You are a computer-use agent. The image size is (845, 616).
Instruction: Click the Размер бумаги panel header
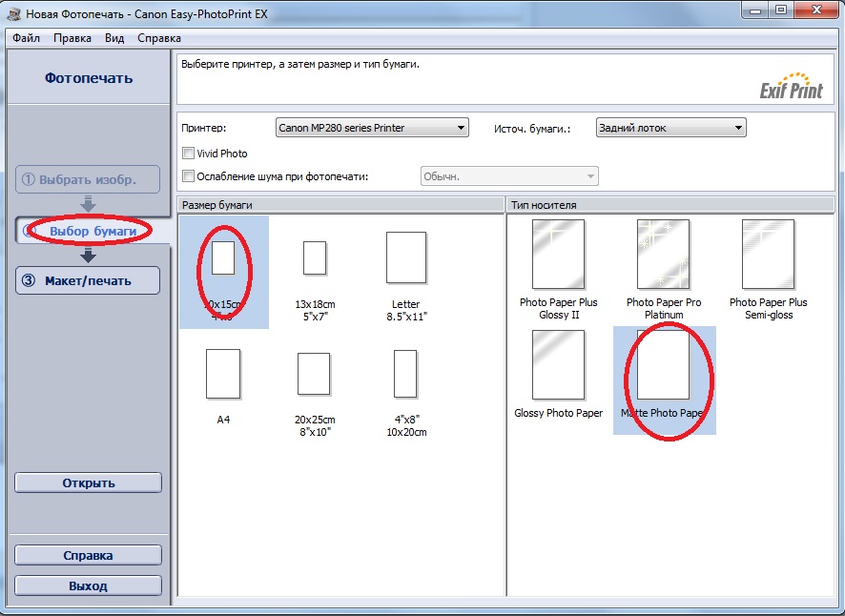coord(340,205)
